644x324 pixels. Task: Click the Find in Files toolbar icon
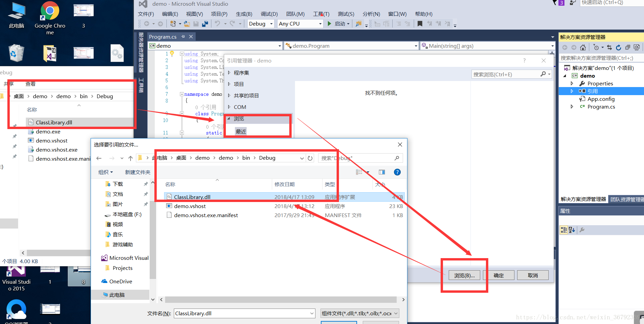tap(358, 24)
